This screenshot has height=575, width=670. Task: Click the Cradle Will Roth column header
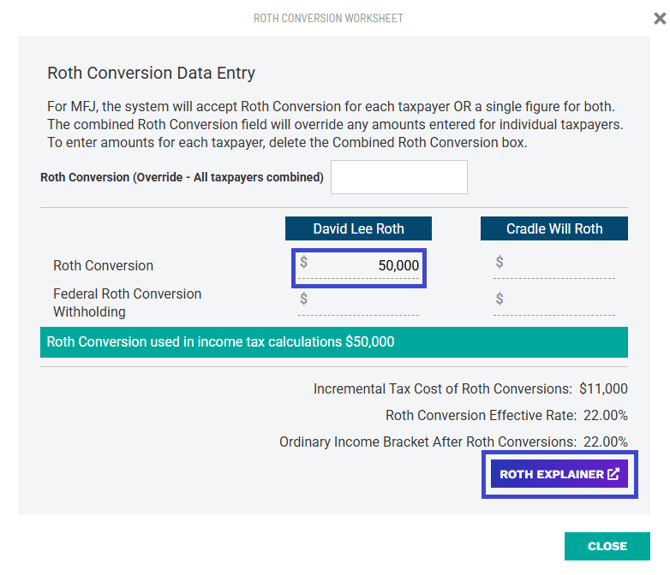[554, 229]
